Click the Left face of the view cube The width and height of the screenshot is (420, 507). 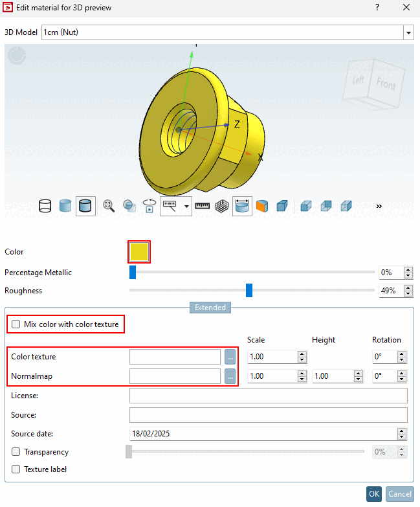click(358, 80)
